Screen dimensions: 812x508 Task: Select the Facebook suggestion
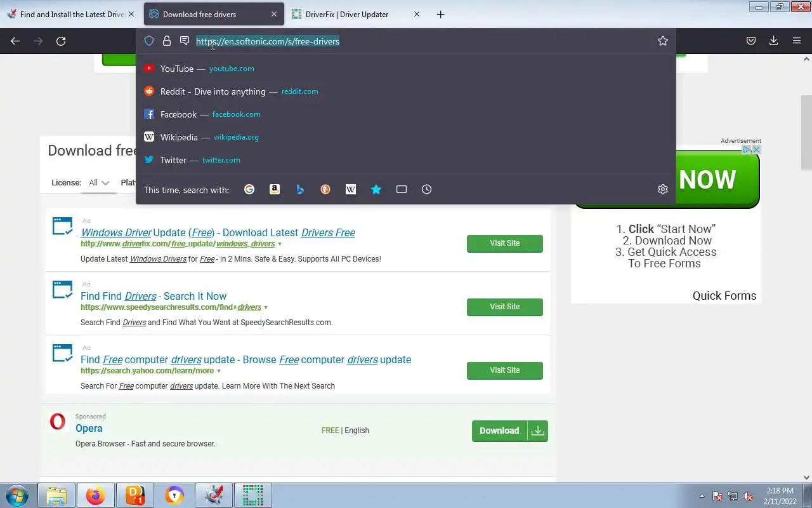[406, 114]
